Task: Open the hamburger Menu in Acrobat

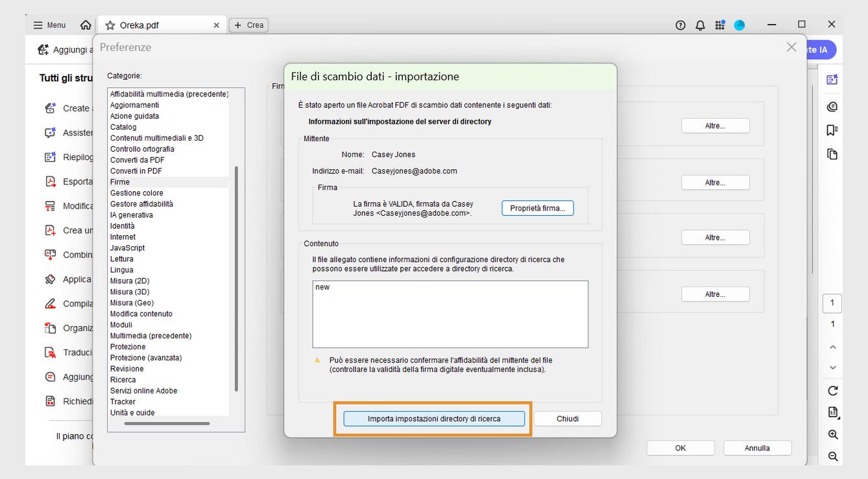Action: coord(49,25)
